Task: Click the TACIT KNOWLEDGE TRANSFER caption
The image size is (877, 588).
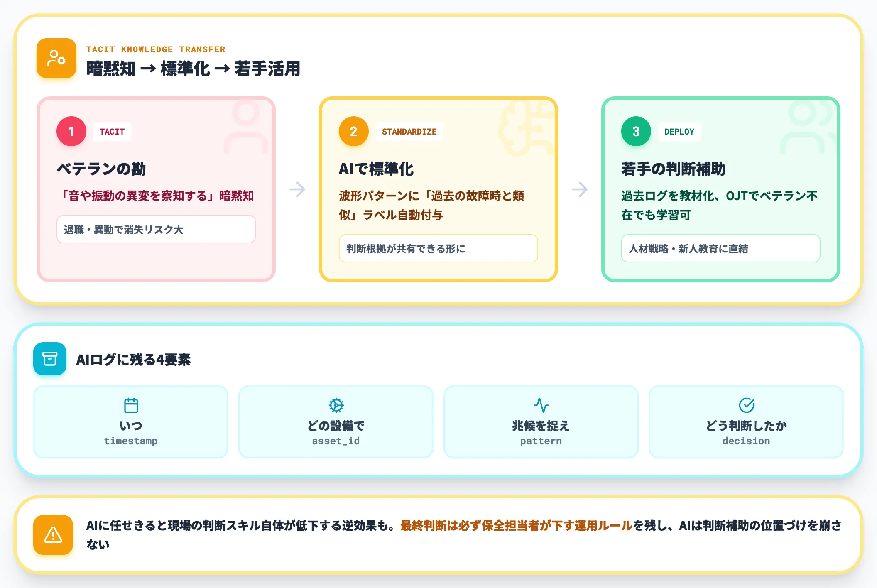Action: [x=156, y=49]
